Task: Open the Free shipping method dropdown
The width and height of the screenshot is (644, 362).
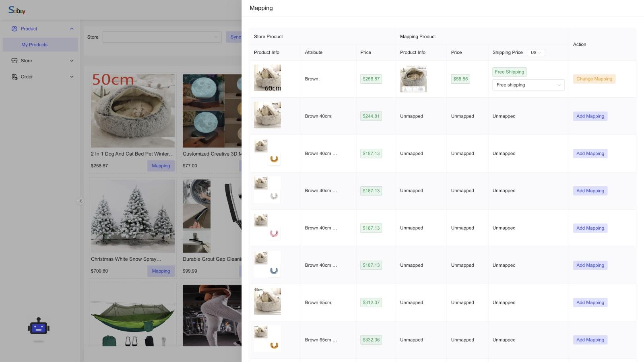Action: [x=528, y=85]
